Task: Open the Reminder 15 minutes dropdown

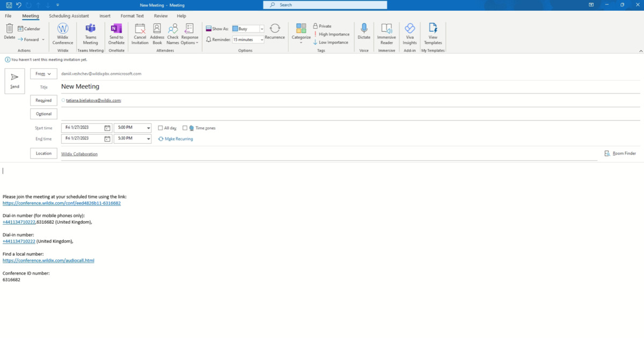Action: click(x=262, y=40)
